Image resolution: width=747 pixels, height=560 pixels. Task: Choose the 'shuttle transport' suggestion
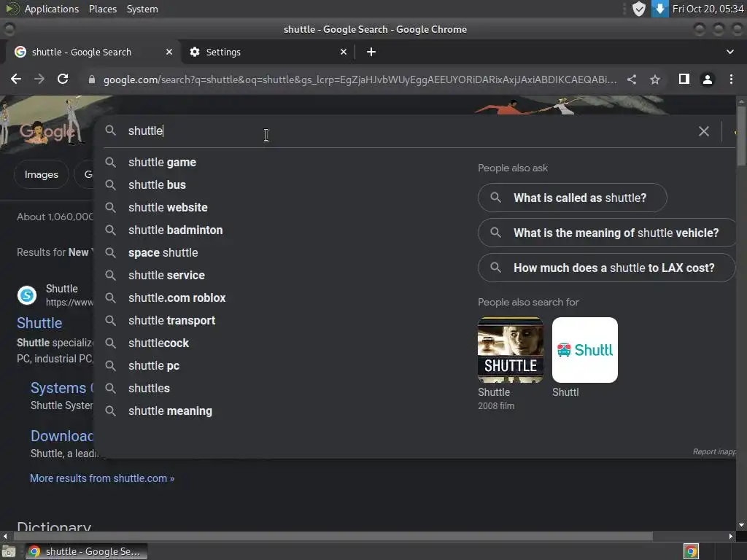[171, 321]
